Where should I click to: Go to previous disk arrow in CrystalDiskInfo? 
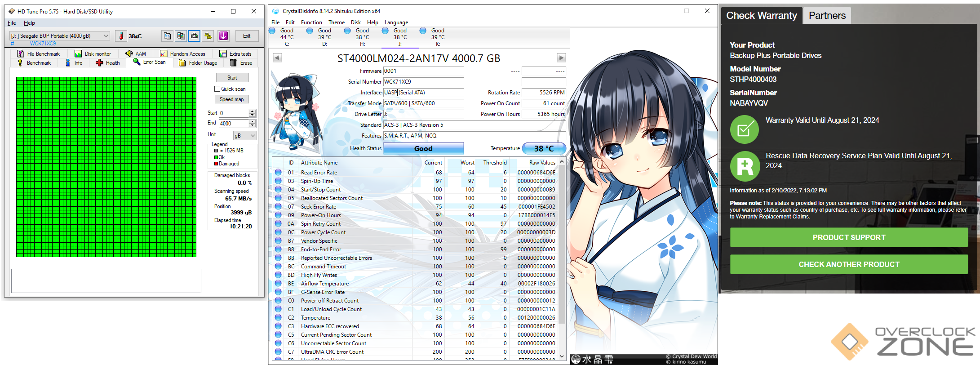(x=277, y=58)
